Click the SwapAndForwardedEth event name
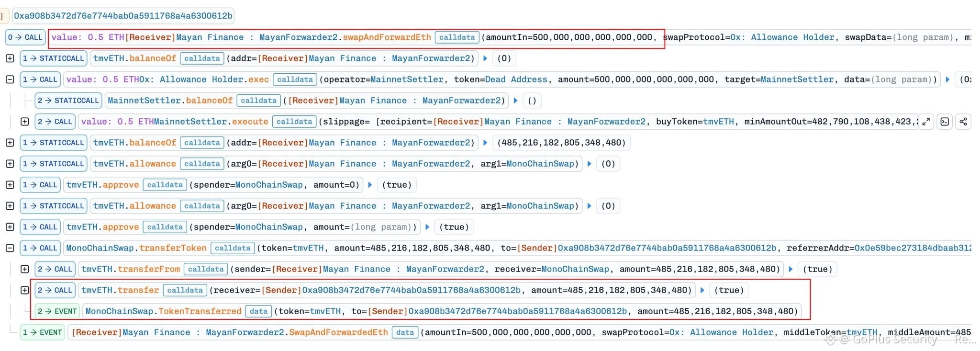 pos(339,332)
